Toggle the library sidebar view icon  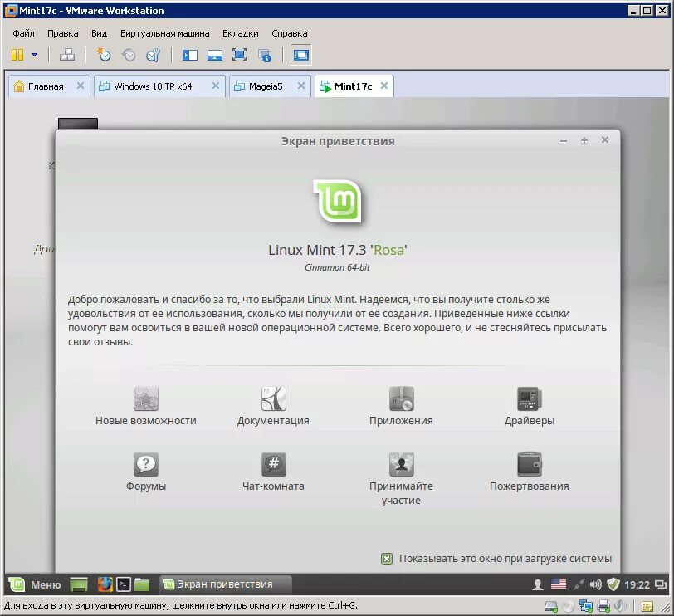click(189, 55)
